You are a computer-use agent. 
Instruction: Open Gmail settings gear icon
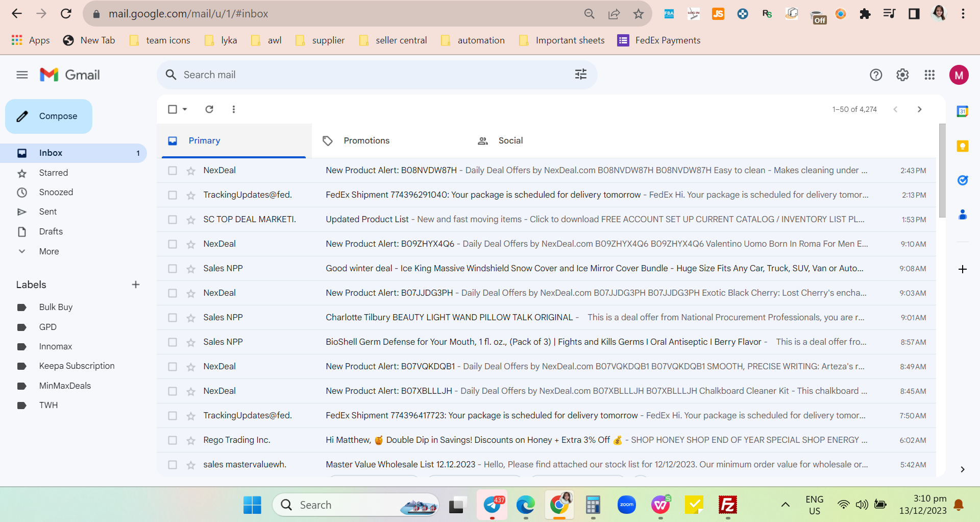(x=902, y=75)
